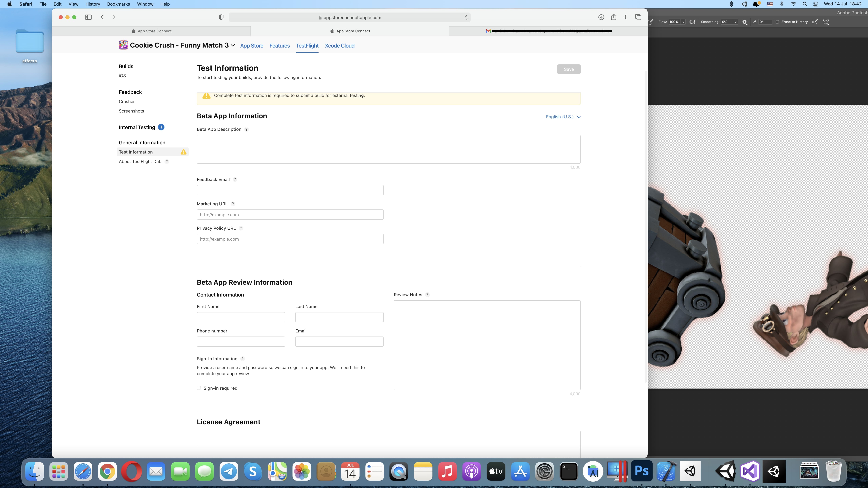Switch to the Xcode Cloud tab
The width and height of the screenshot is (868, 488).
coord(339,46)
